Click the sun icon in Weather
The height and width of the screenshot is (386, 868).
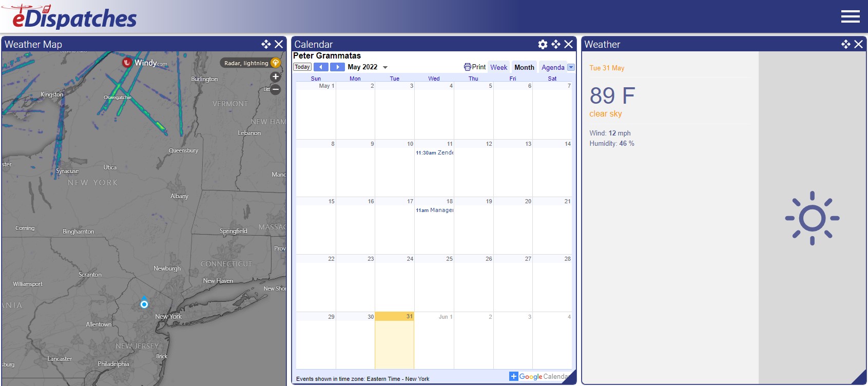pos(812,218)
